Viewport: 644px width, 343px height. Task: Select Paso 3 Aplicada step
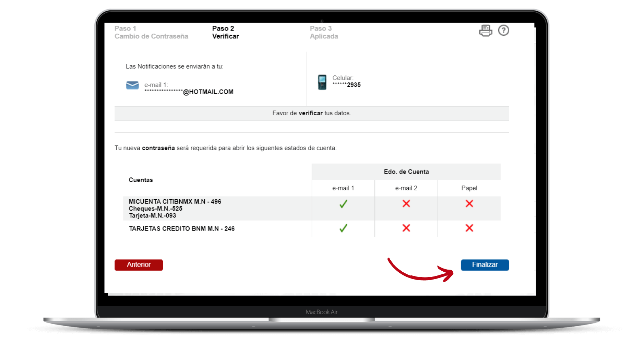324,32
